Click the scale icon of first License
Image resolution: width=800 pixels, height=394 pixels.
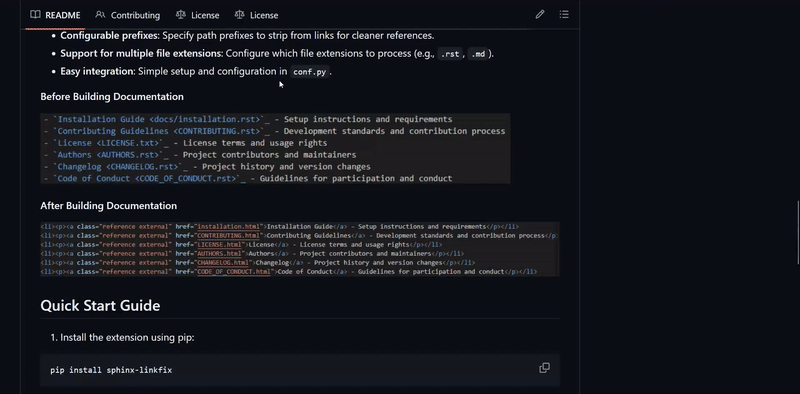point(181,15)
